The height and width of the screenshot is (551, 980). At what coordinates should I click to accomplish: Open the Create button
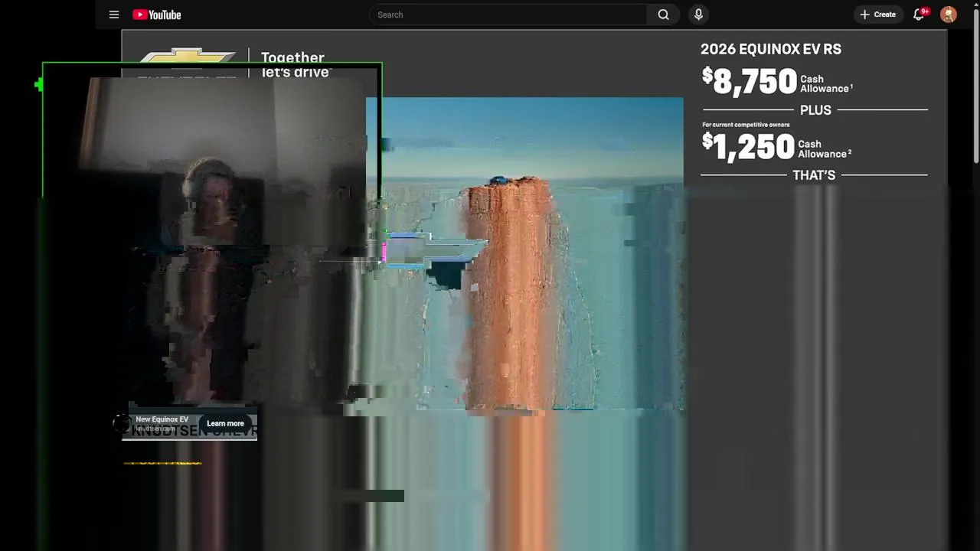click(877, 15)
